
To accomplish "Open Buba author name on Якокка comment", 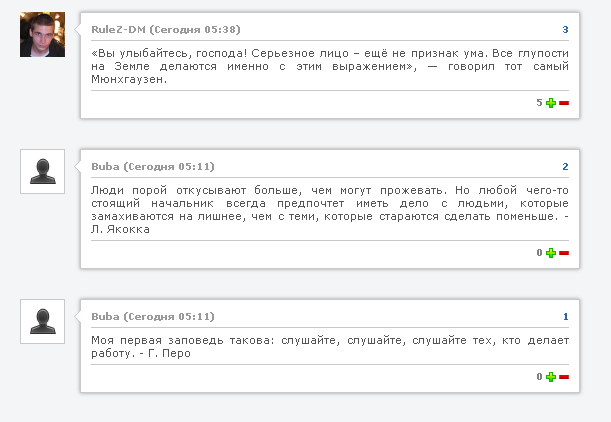I will click(105, 167).
